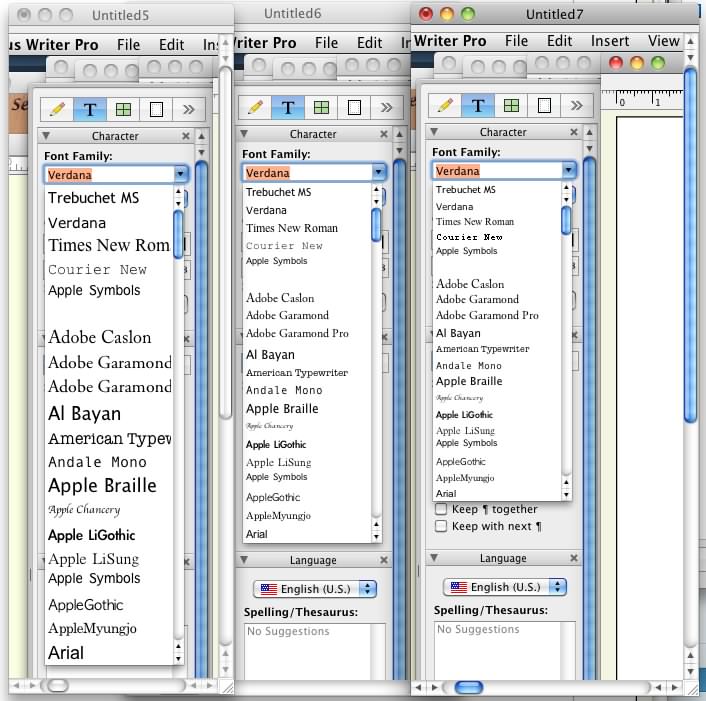
Task: Open Edit menu in Untitled5 window
Action: coord(171,45)
